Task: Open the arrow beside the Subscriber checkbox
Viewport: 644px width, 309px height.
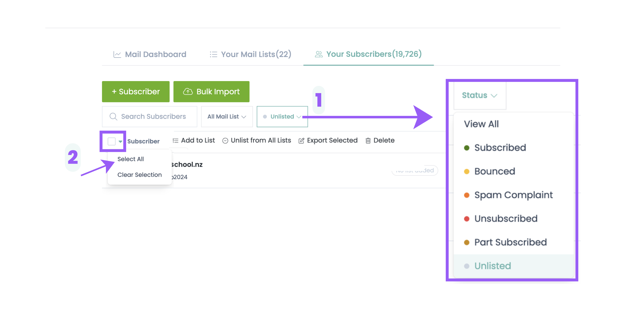Action: tap(120, 141)
